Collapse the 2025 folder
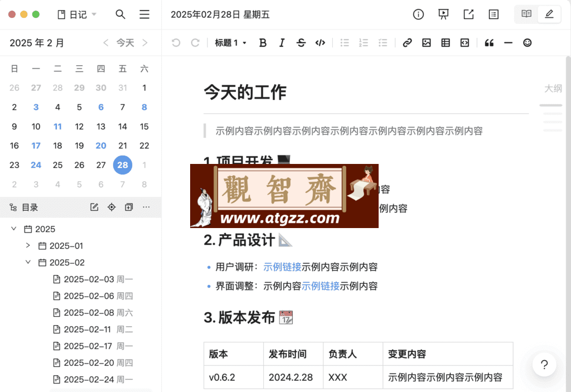This screenshot has height=392, width=571. (13, 229)
